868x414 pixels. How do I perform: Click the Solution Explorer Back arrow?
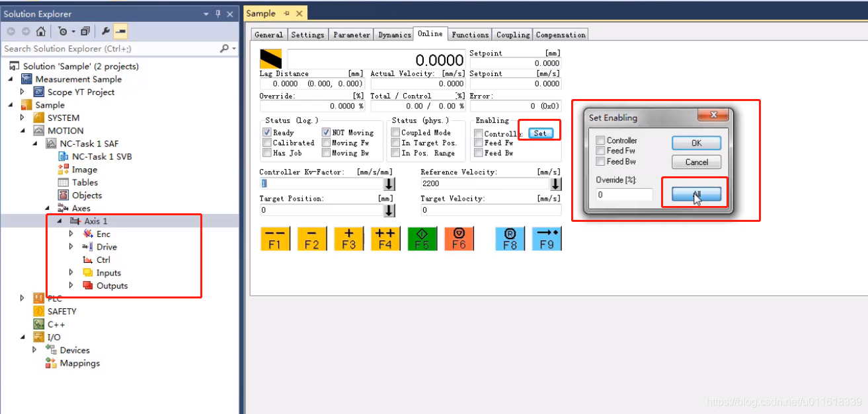click(11, 31)
